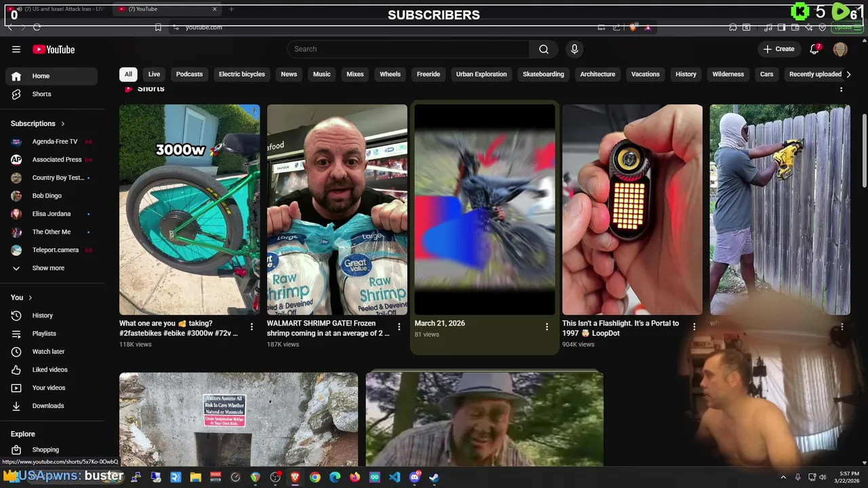Expand Show more subscriptions

coord(52,268)
